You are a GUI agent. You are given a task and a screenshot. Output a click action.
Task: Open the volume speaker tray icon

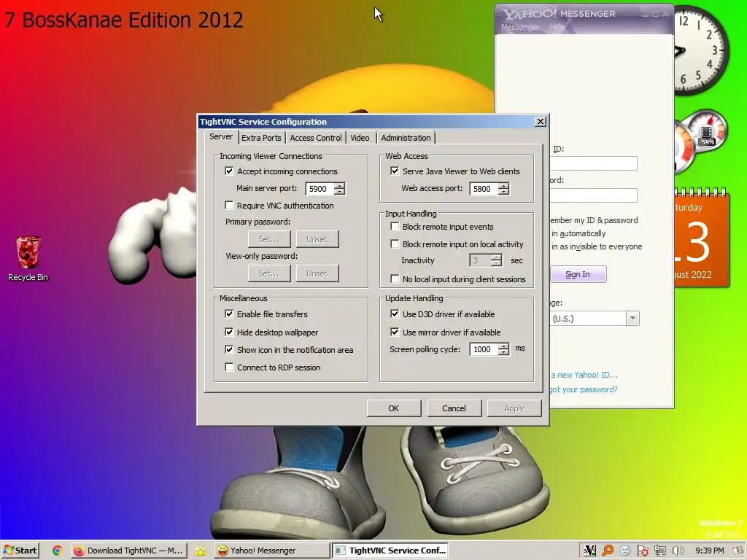677,551
